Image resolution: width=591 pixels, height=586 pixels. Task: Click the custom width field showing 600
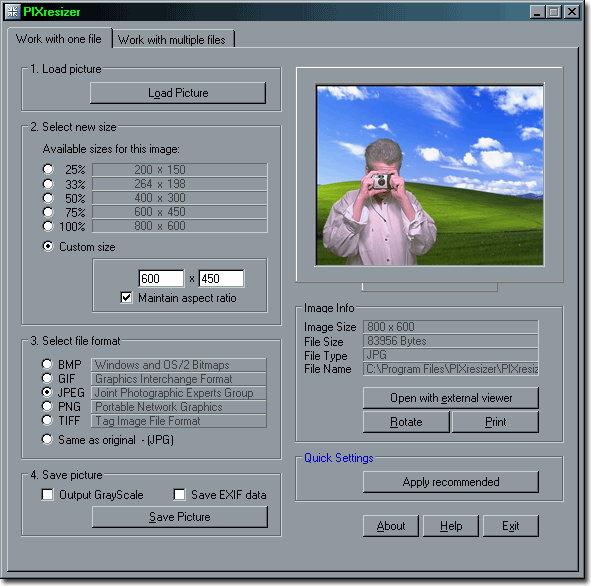click(x=161, y=278)
